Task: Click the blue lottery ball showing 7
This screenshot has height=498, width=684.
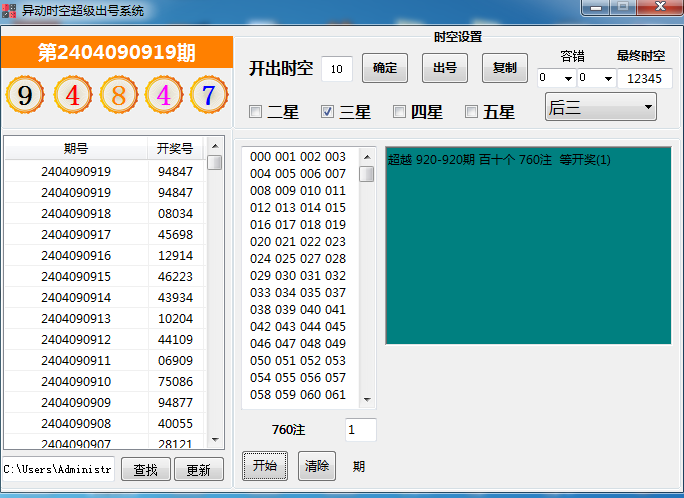Action: pos(209,95)
